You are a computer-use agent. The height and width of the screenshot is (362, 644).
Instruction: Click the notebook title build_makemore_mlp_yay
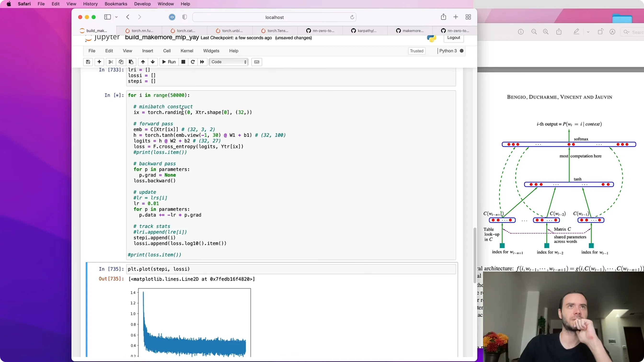[x=162, y=37]
